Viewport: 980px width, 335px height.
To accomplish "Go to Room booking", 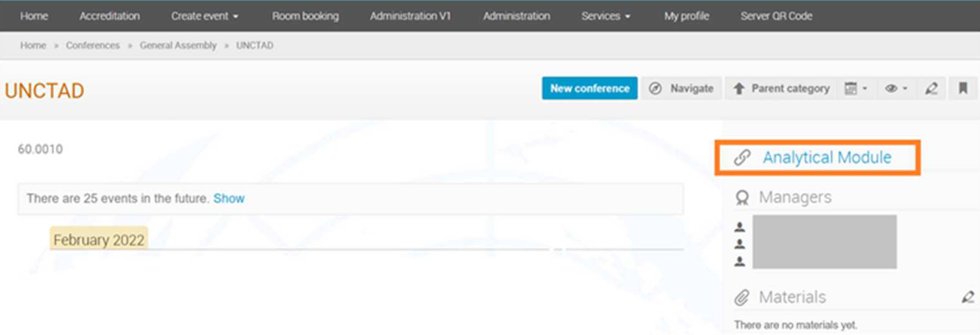I will click(305, 16).
